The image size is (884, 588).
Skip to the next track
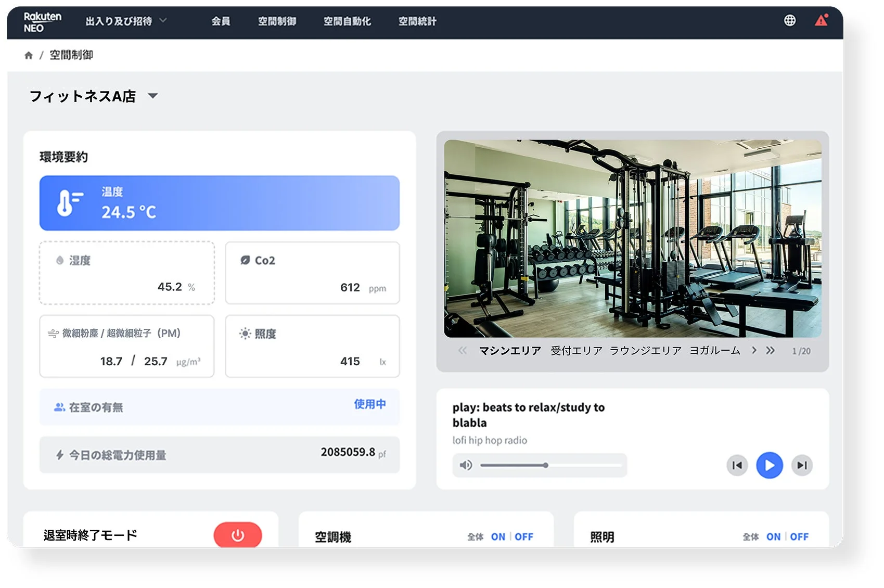pos(802,465)
